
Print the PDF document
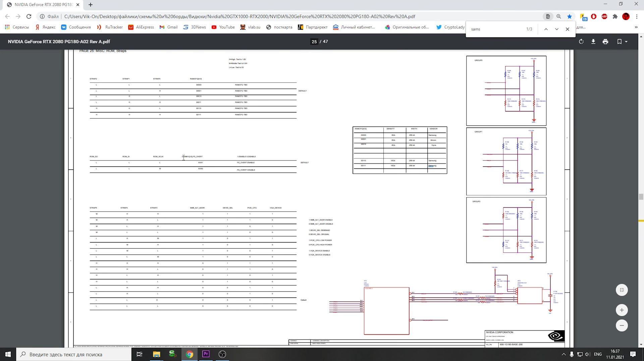pos(605,42)
